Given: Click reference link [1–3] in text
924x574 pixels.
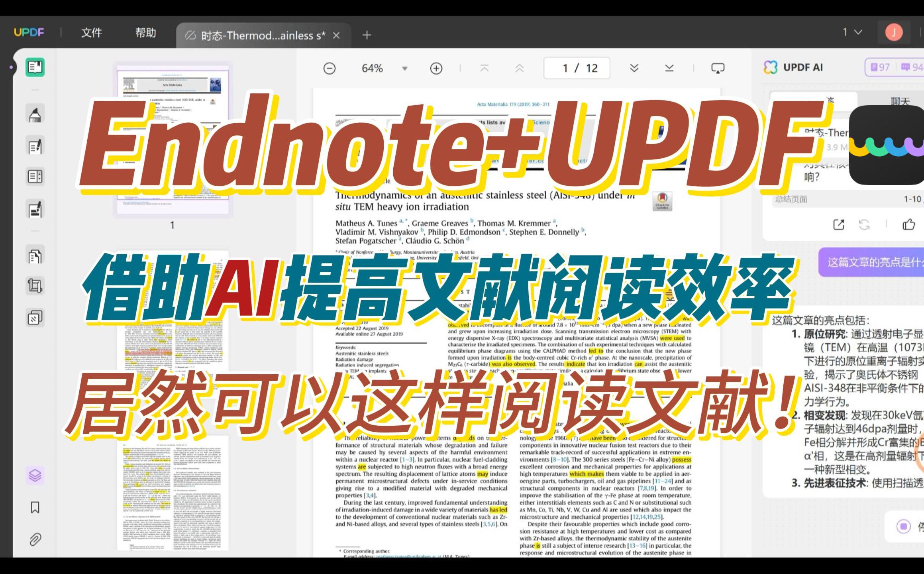Looking at the screenshot, I should click(407, 460).
